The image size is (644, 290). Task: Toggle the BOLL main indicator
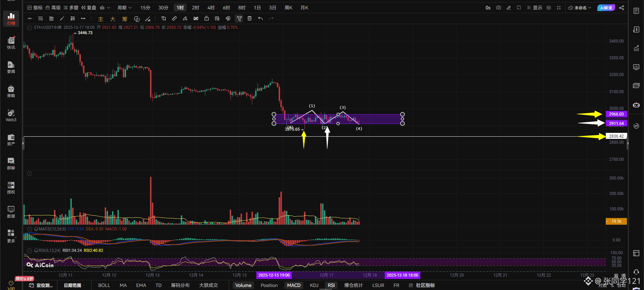pyautogui.click(x=104, y=285)
